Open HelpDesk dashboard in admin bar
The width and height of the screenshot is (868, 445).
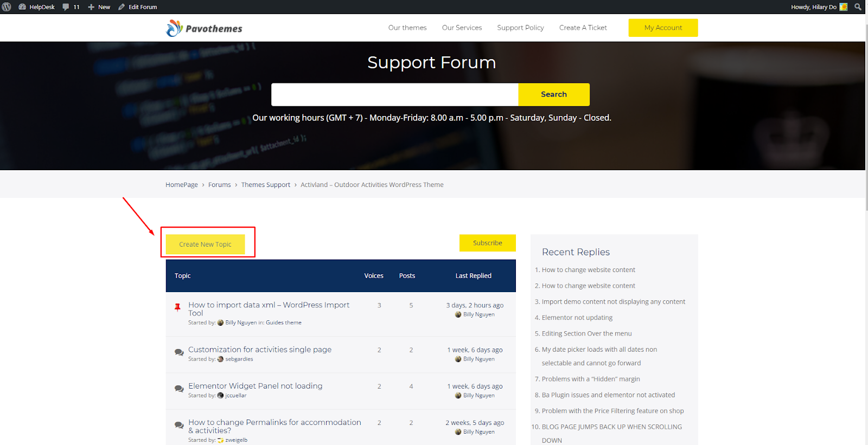tap(36, 7)
